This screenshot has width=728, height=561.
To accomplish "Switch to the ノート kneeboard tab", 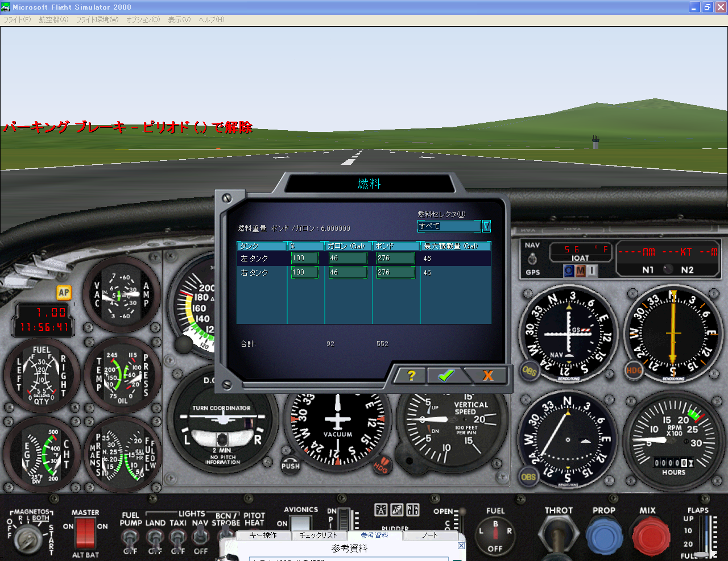I will pos(430,535).
